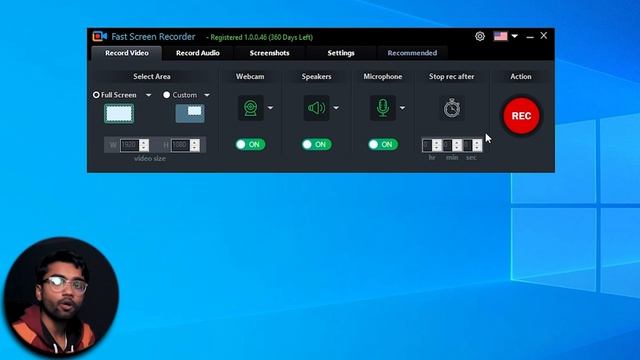Adjust the width W spinner arrows

144,145
